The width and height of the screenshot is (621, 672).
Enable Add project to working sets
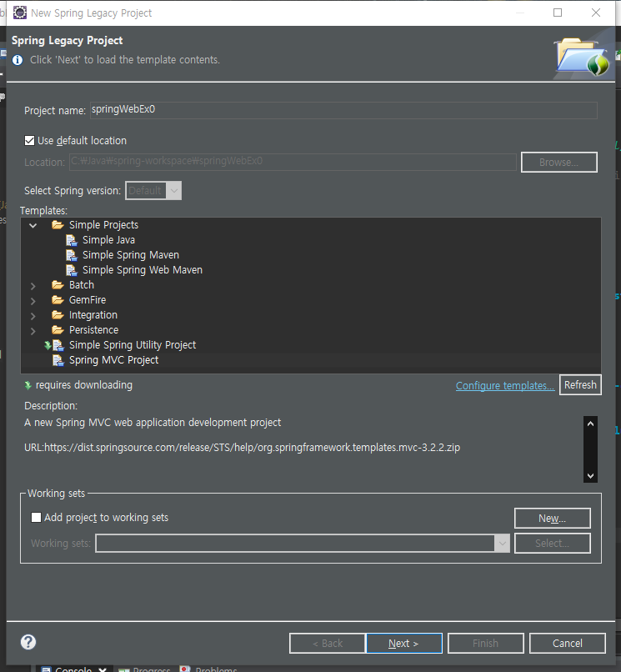click(x=37, y=517)
